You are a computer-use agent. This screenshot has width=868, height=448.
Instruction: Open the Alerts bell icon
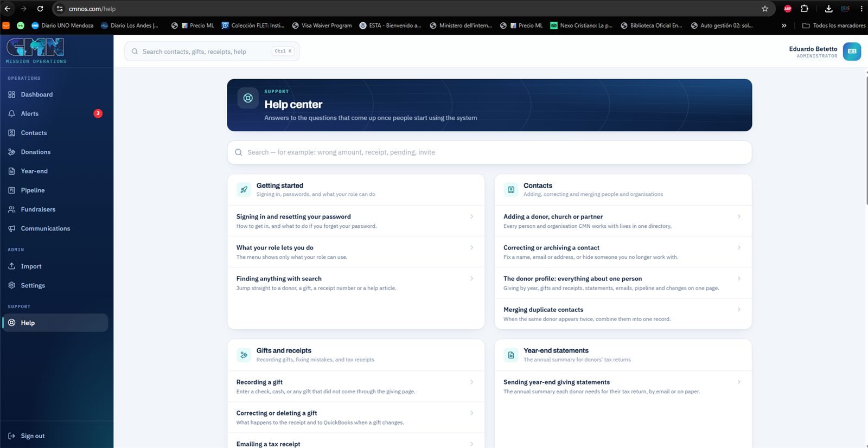point(12,113)
